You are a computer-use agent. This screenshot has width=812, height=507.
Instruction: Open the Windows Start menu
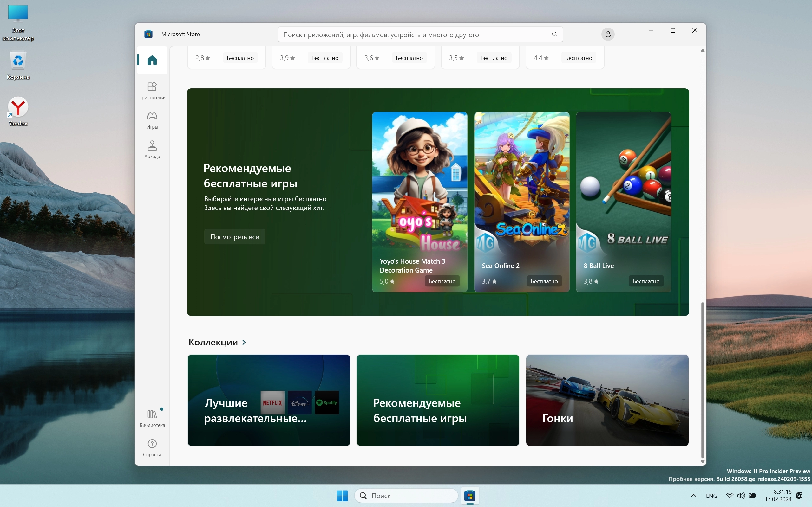pos(342,495)
